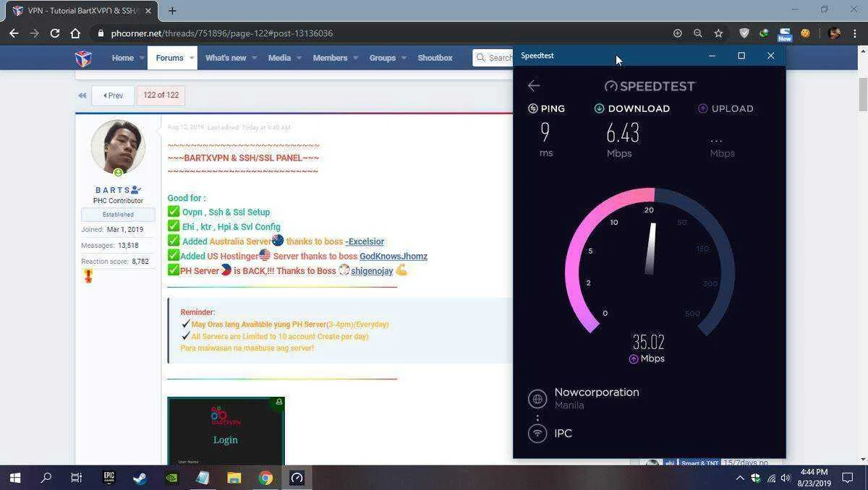Click the Speedtest app icon in taskbar
Image resolution: width=868 pixels, height=490 pixels.
point(297,478)
